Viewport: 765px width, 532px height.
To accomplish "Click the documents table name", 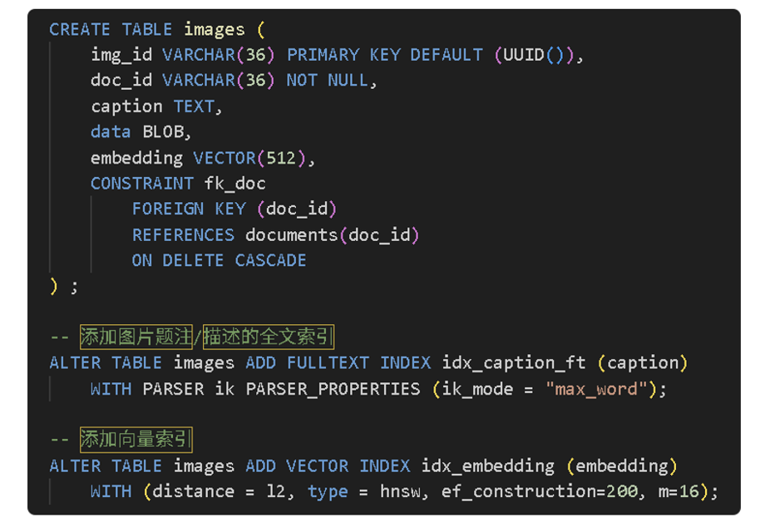I will (x=291, y=234).
